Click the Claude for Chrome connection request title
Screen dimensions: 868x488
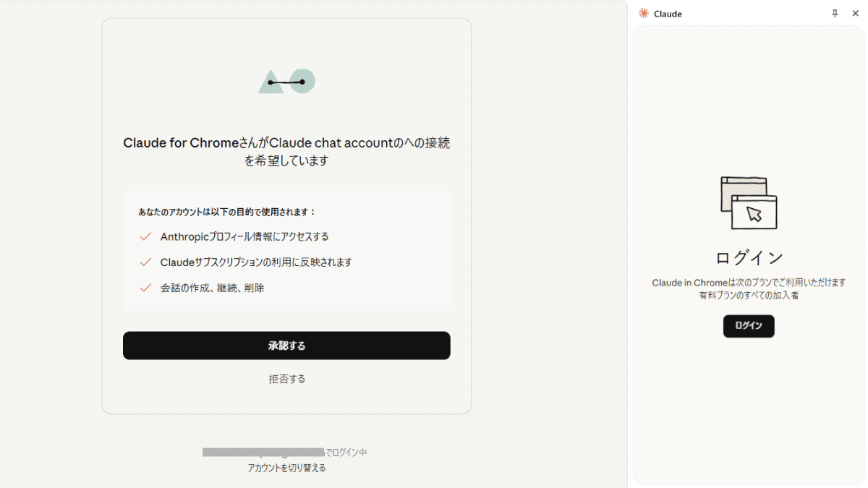pos(286,152)
